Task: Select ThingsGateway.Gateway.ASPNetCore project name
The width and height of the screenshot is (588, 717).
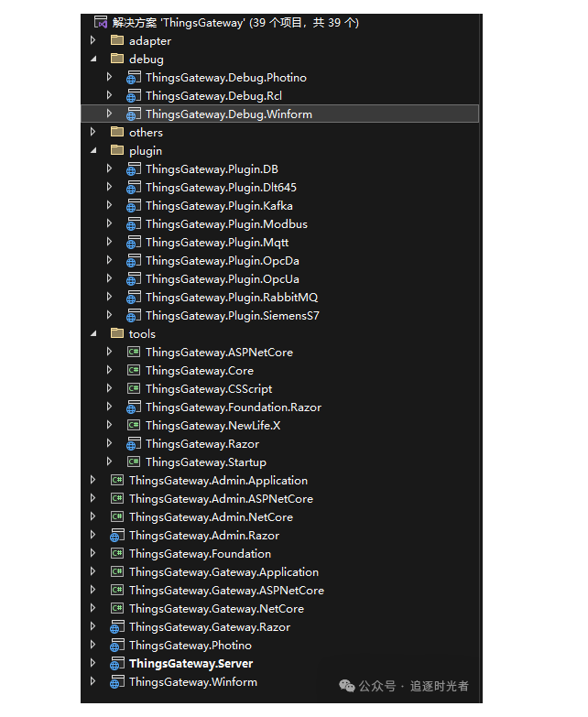Action: [226, 591]
